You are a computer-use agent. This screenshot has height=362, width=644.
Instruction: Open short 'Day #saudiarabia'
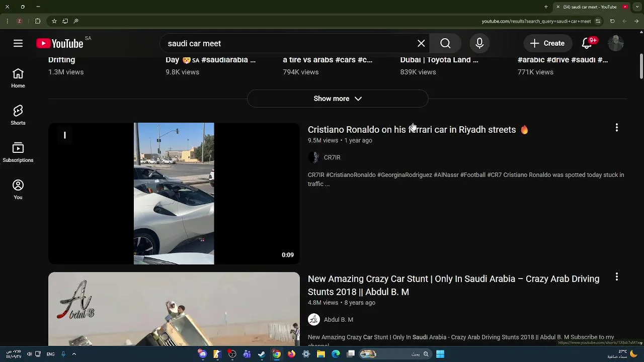210,60
